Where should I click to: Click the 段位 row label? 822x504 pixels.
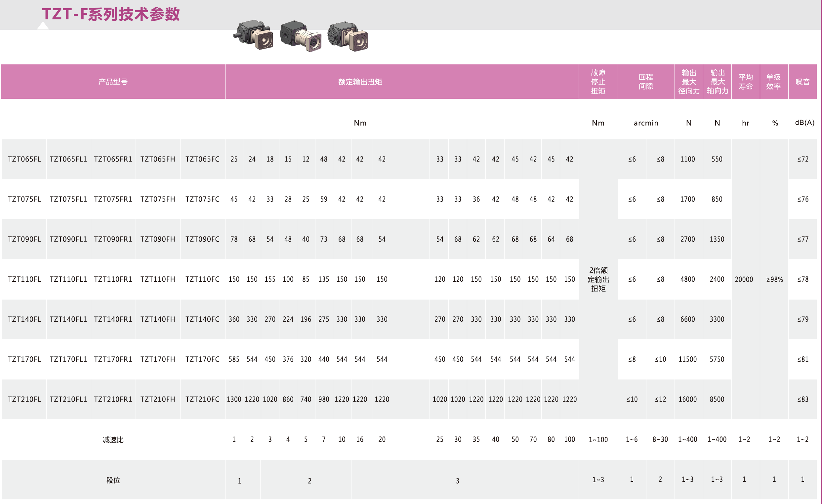(x=113, y=480)
